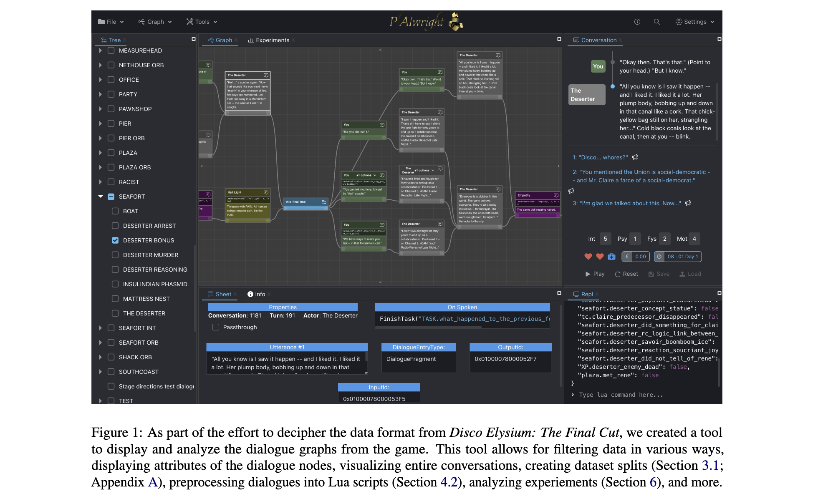Check the DESERTER MURDER checkbox
Screen dimensions: 813x504
pyautogui.click(x=115, y=255)
